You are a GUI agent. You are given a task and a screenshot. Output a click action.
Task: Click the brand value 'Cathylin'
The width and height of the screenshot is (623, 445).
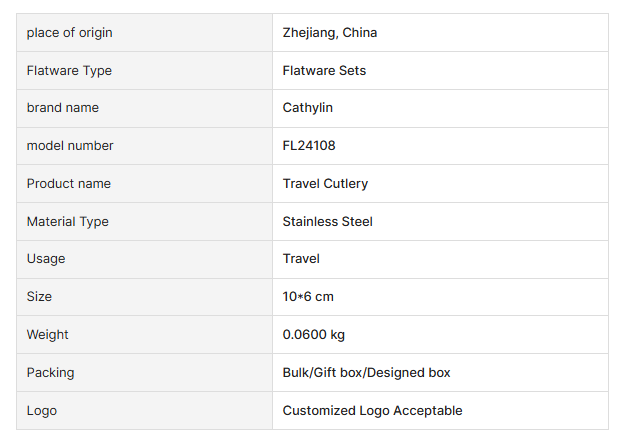[308, 108]
